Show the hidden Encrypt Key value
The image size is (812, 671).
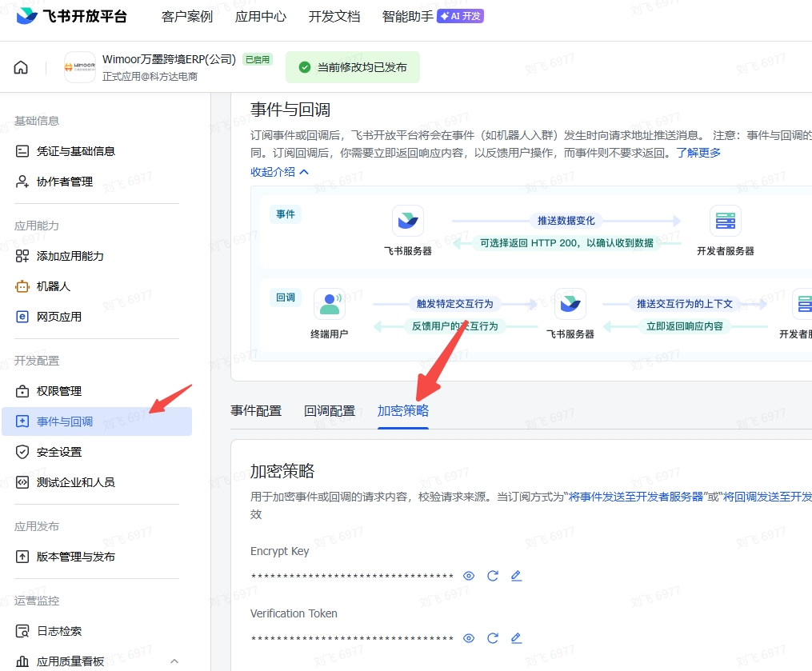[x=469, y=576]
